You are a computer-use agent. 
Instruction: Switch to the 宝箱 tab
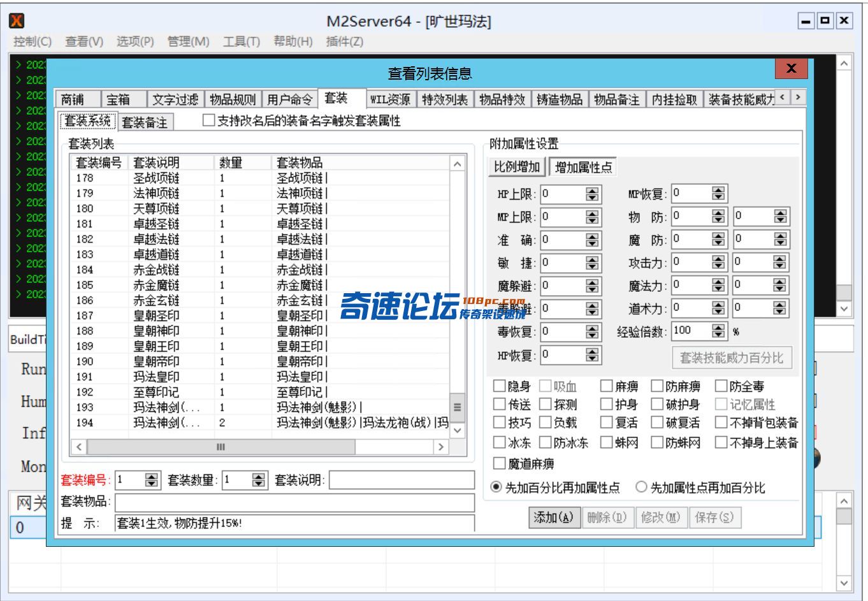click(x=124, y=99)
